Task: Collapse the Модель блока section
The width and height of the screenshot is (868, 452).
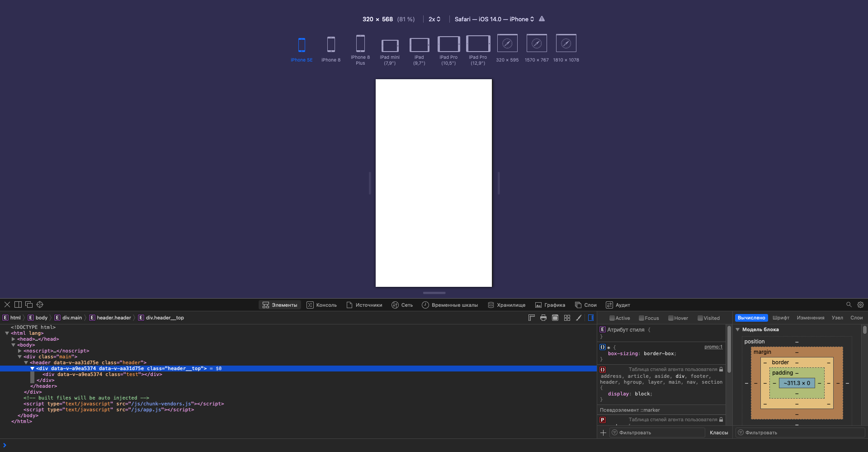Action: coord(738,329)
